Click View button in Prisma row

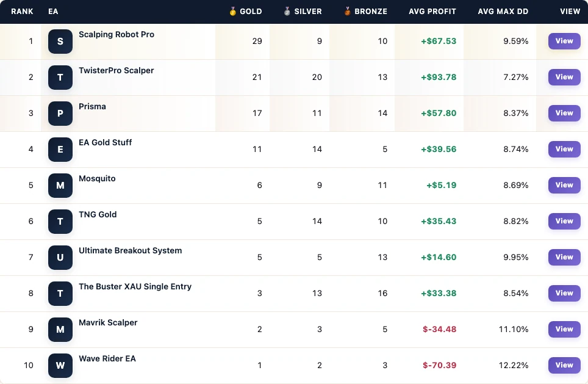coord(564,113)
